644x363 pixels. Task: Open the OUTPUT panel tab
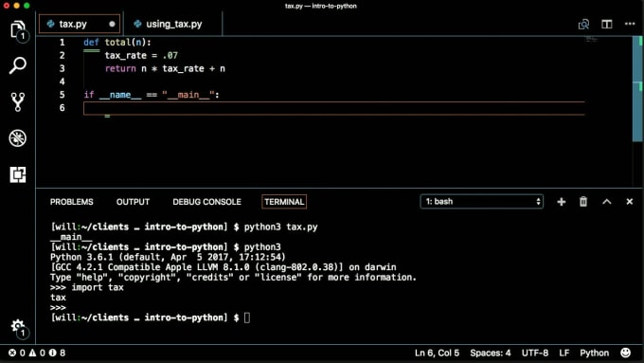[133, 202]
